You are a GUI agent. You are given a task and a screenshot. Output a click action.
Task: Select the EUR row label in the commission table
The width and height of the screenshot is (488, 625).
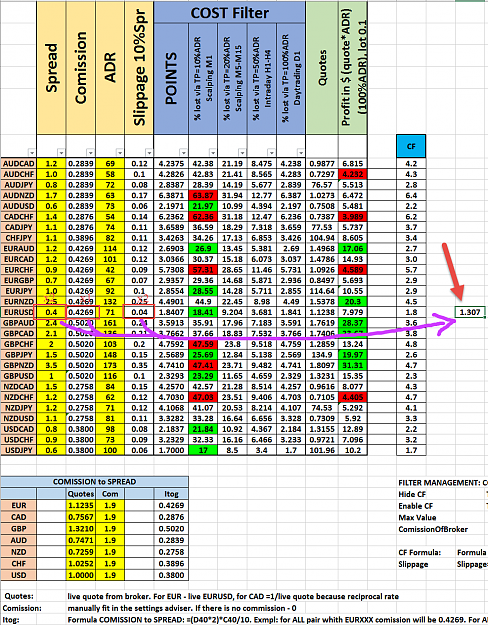coord(18,505)
